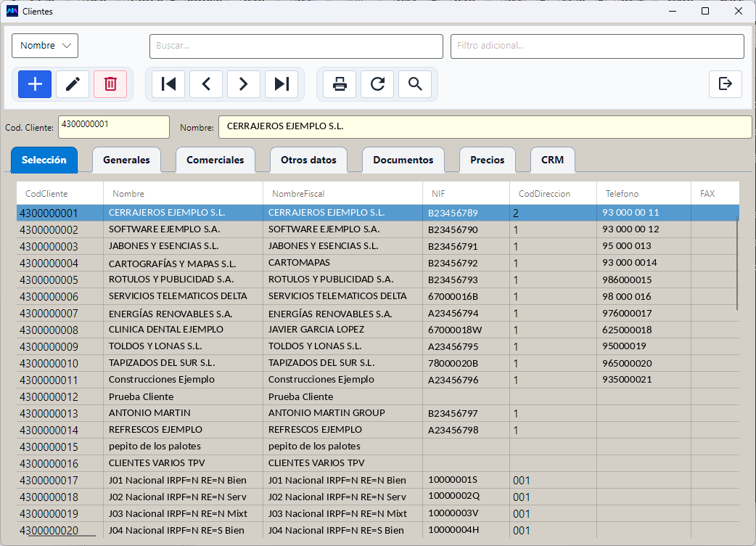Screen dimensions: 756x546
Task: Select client code 4300000016
Action: pyautogui.click(x=49, y=463)
